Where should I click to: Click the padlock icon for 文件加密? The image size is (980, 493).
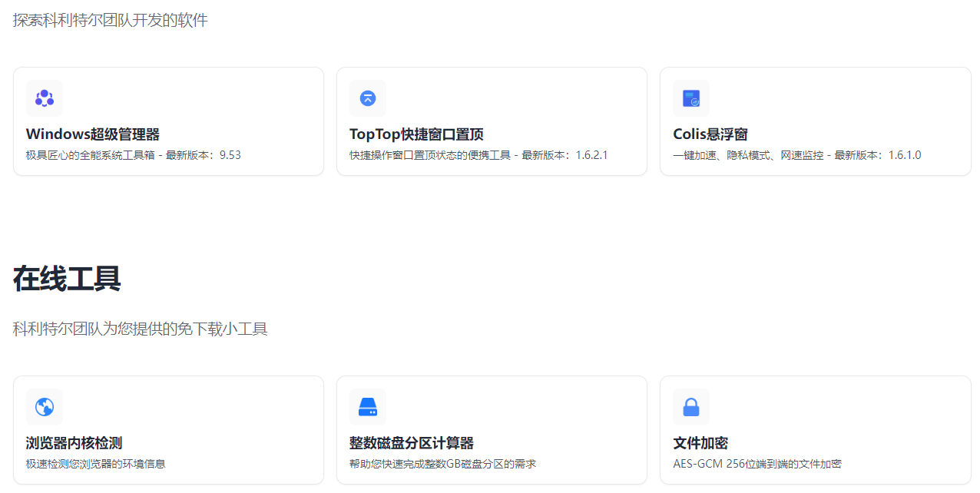click(x=691, y=407)
